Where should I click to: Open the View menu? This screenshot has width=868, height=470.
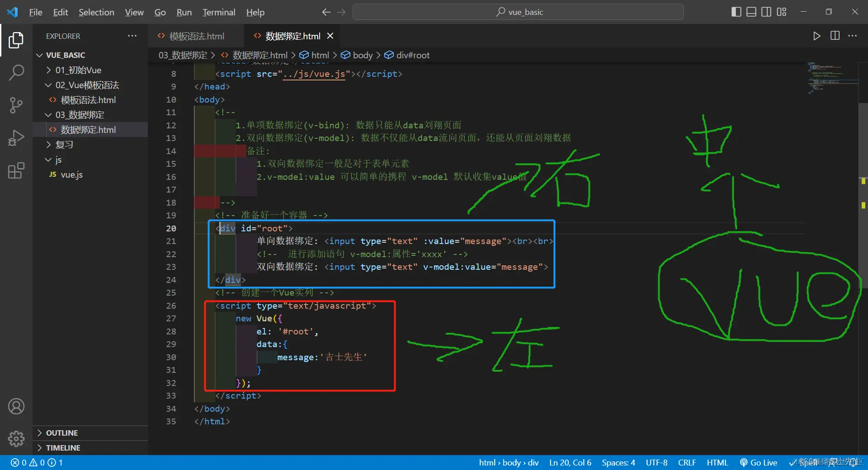pyautogui.click(x=134, y=12)
